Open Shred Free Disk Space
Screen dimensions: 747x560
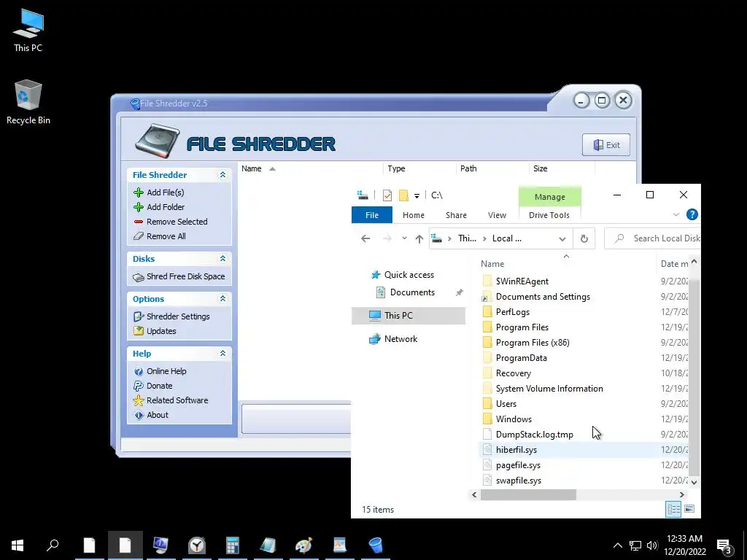pos(185,276)
